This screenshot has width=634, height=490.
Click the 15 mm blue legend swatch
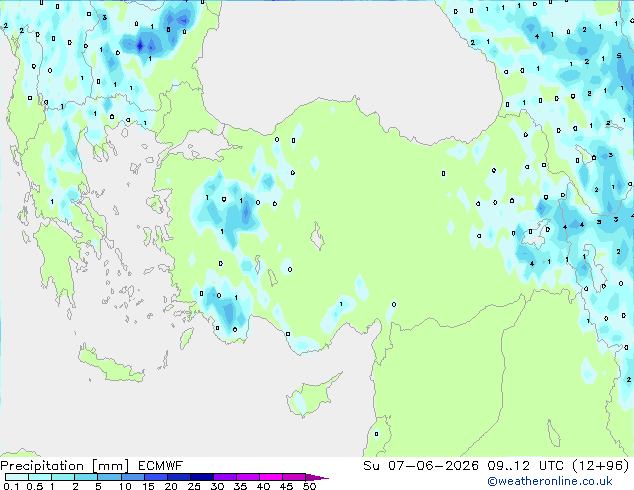(156, 477)
